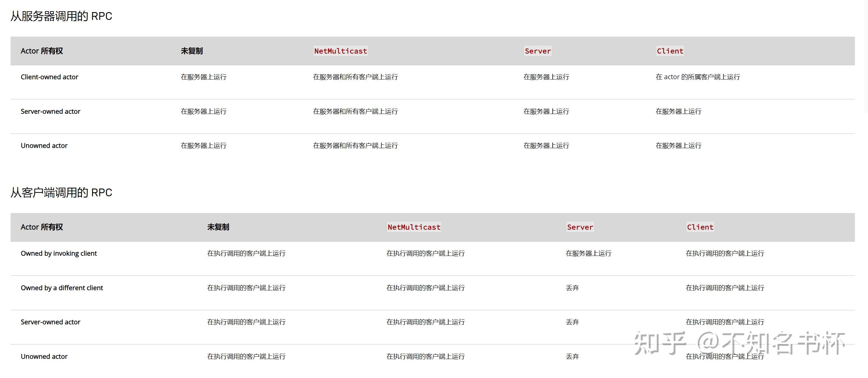Click 'Unowned actor' label in the first table
Image resolution: width=868 pixels, height=378 pixels.
[x=44, y=146]
